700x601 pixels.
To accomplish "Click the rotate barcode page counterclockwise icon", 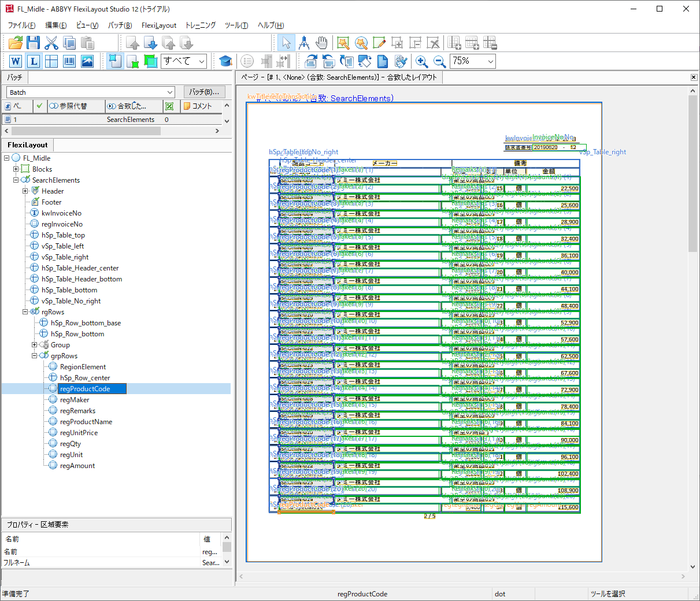I will click(x=329, y=61).
